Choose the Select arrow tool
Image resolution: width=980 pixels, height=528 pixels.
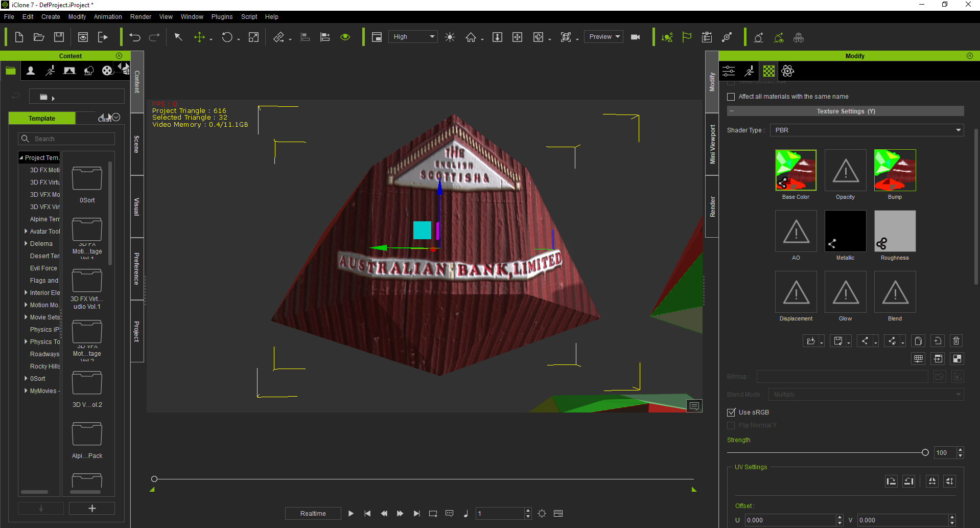pyautogui.click(x=178, y=37)
